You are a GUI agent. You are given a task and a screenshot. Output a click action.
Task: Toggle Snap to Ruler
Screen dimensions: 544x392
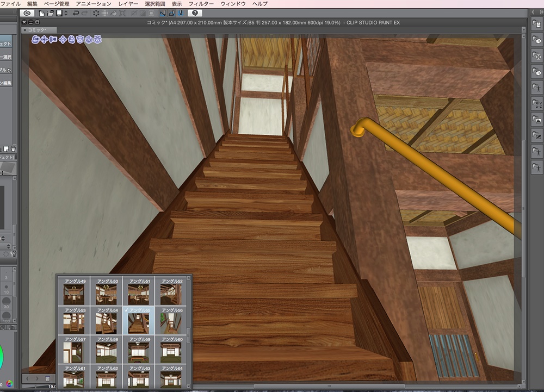pos(163,13)
